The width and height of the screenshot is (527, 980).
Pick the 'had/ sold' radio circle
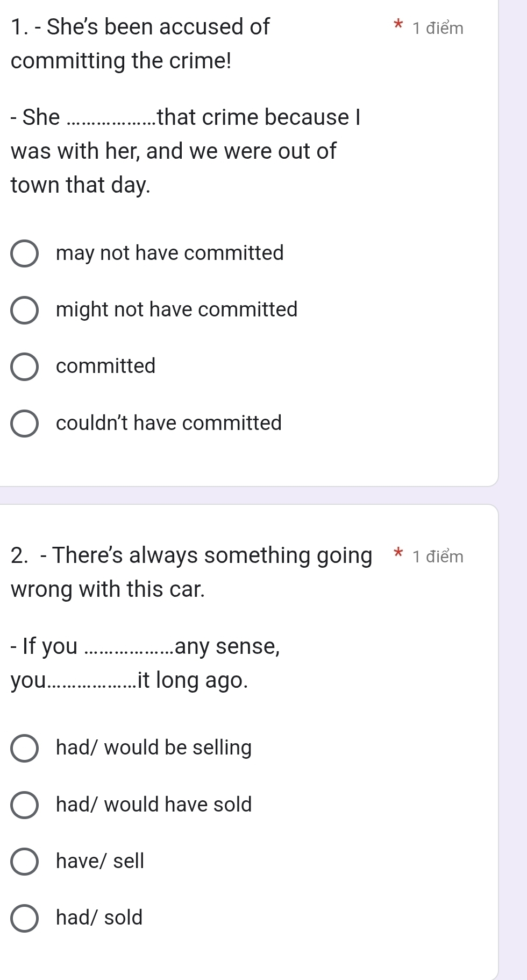(x=25, y=918)
